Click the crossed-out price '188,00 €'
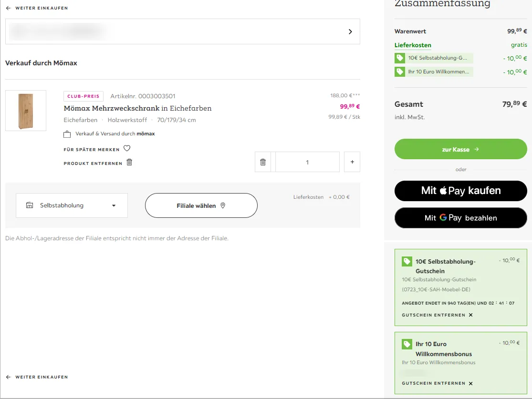Image resolution: width=532 pixels, height=399 pixels. tap(345, 96)
